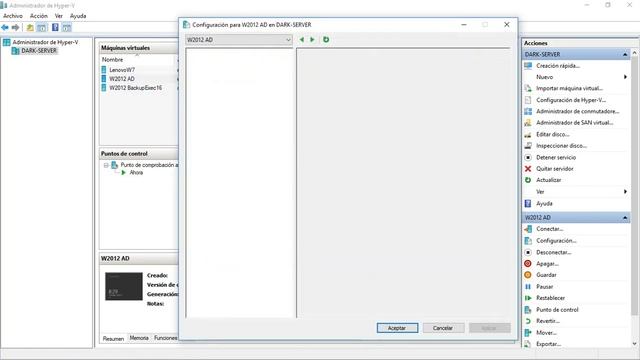Click Pausar icon in actions

pyautogui.click(x=528, y=287)
